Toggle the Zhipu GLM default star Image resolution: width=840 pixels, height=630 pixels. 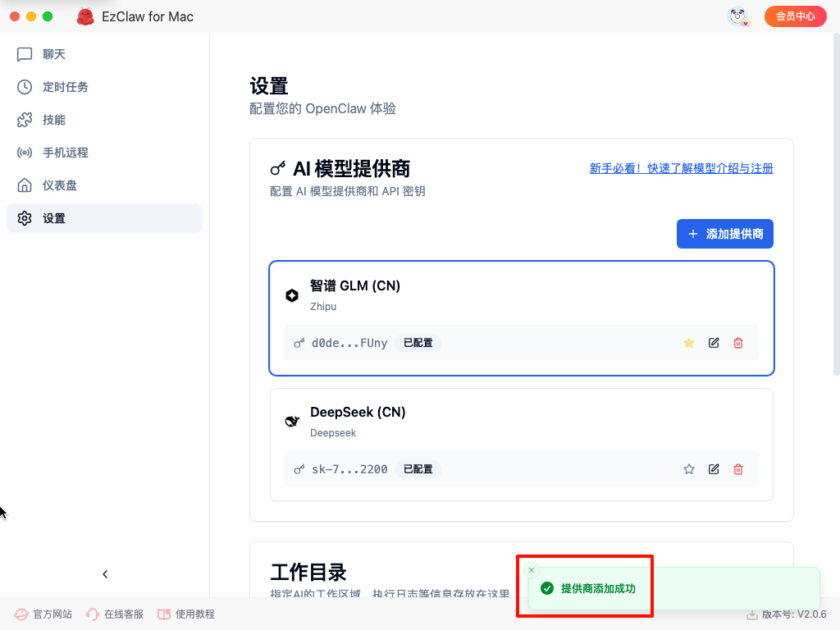689,343
